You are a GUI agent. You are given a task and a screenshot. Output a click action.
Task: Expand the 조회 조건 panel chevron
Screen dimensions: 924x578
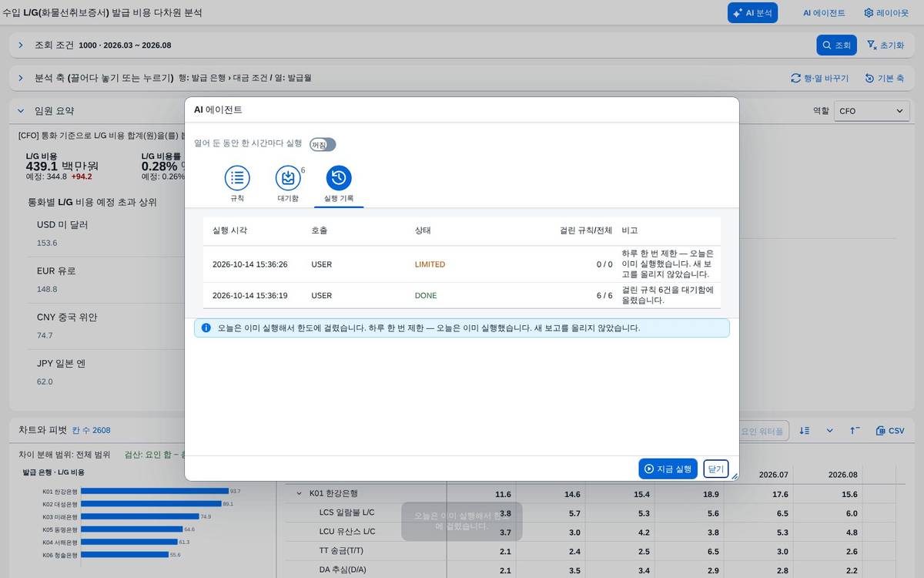(x=21, y=45)
